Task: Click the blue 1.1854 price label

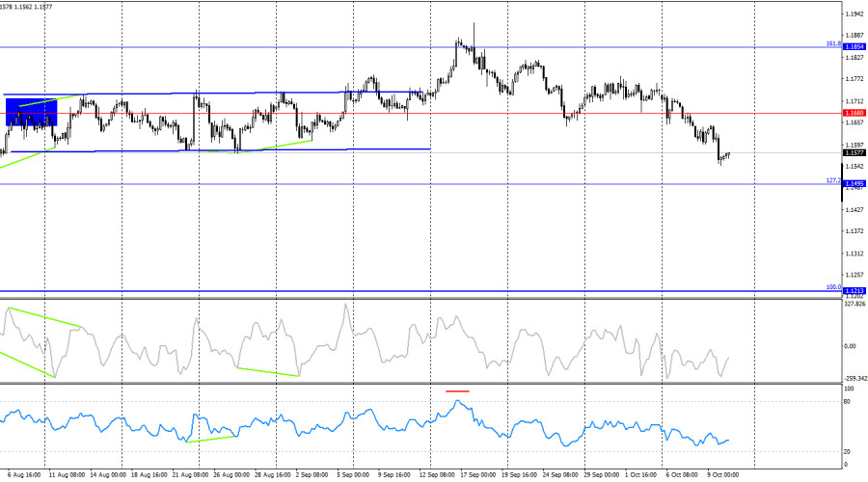Action: 854,46
